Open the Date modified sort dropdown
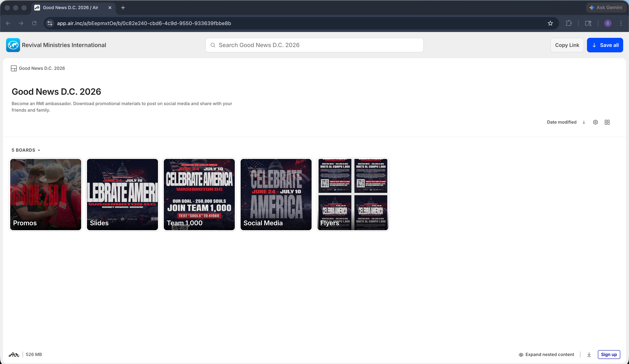629x364 pixels. [x=562, y=122]
